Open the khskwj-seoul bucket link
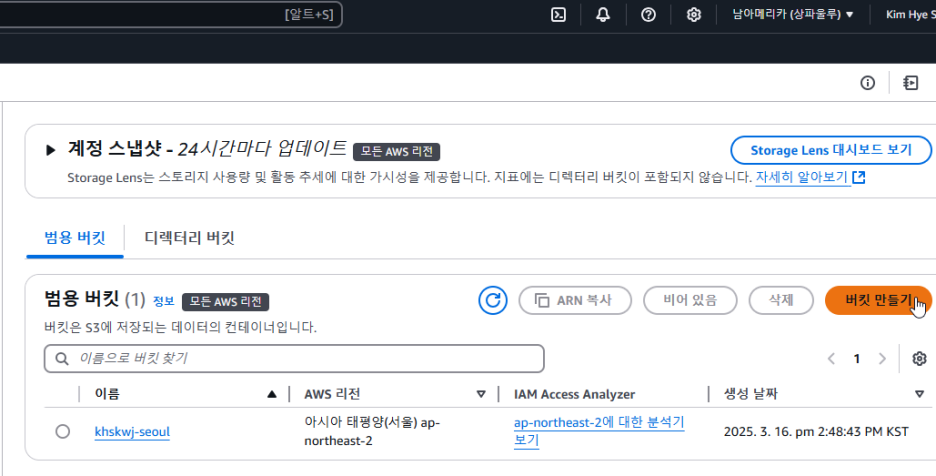 point(133,432)
